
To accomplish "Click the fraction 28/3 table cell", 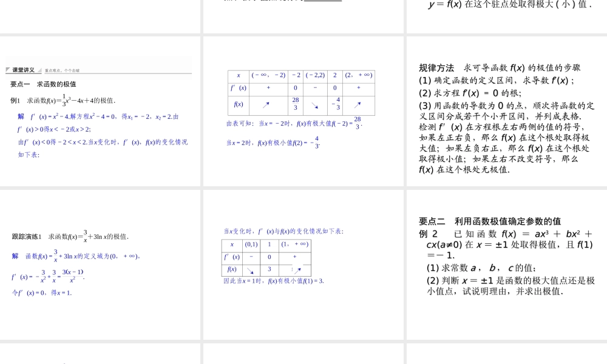I will pyautogui.click(x=295, y=104).
